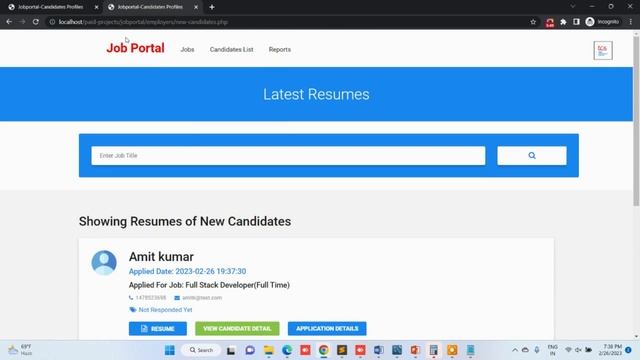Screen dimensions: 640x360
Task: Open the Reports menu
Action: pyautogui.click(x=280, y=49)
